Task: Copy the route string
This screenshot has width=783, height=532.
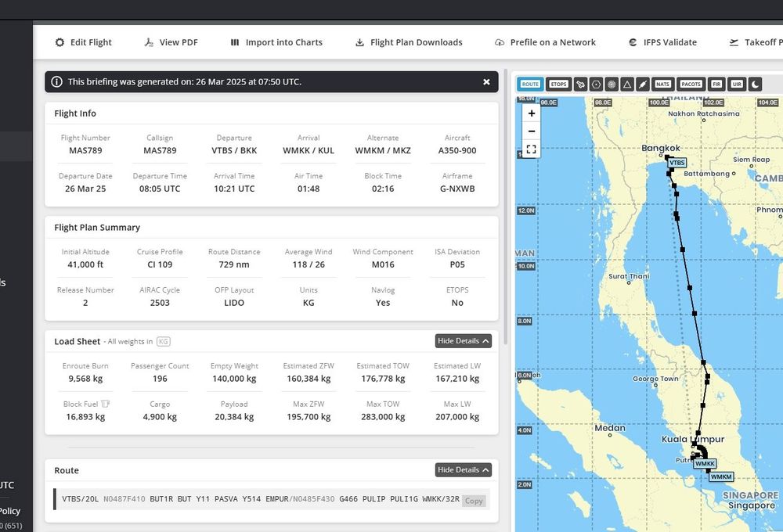Action: click(474, 501)
